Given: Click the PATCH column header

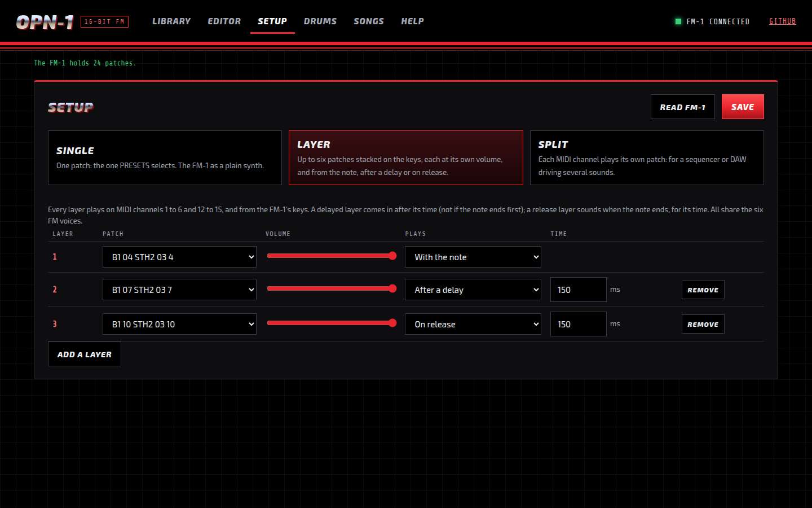Looking at the screenshot, I should pyautogui.click(x=113, y=234).
